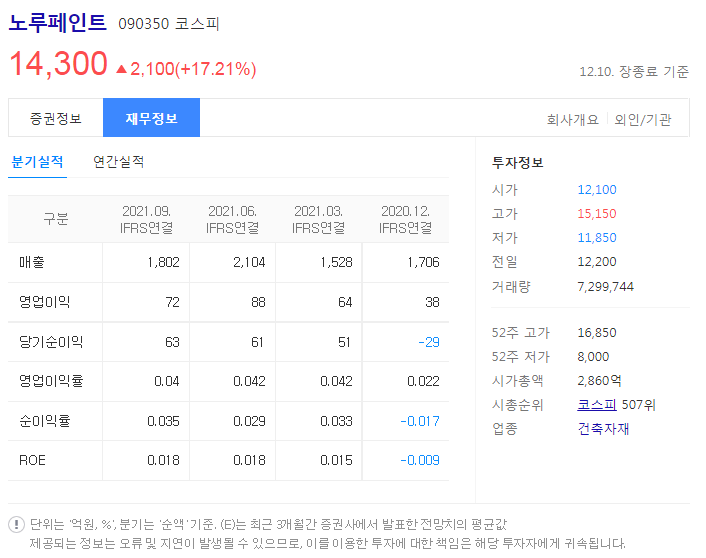Viewport: 706px width, 558px height.
Task: Select 영업이익 value 72
Action: tap(172, 302)
